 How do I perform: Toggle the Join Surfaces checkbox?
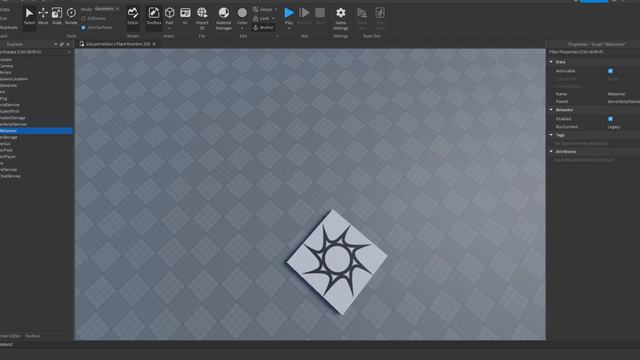[x=83, y=27]
